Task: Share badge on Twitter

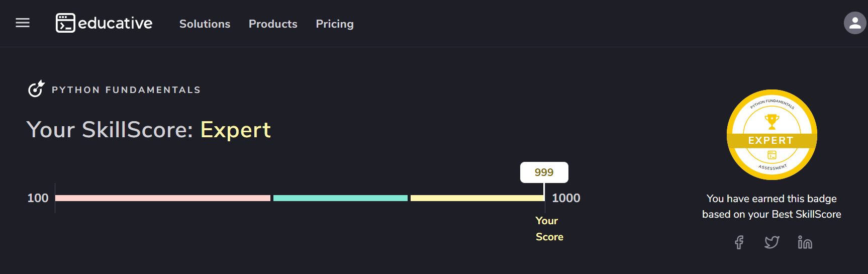Action: coord(771,242)
